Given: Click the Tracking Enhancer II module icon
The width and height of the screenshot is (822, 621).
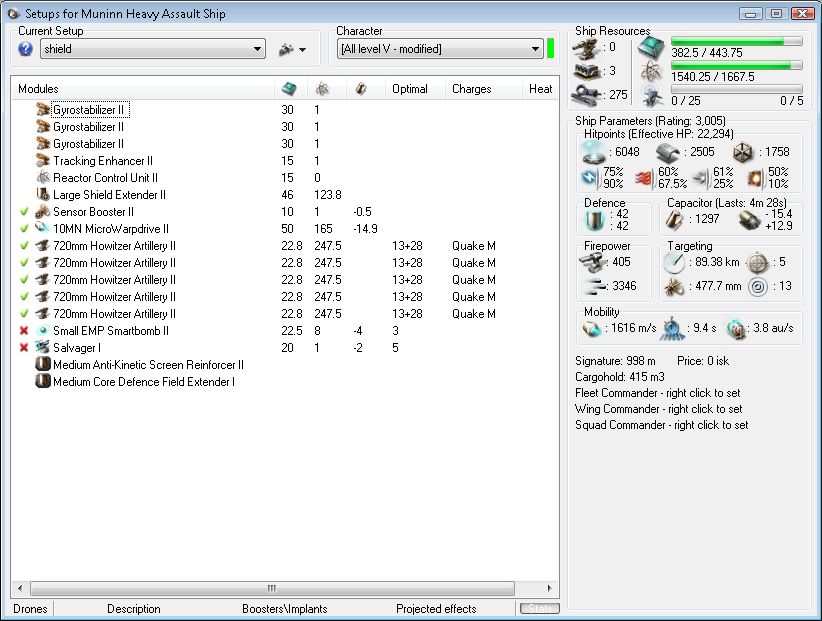Looking at the screenshot, I should point(43,160).
